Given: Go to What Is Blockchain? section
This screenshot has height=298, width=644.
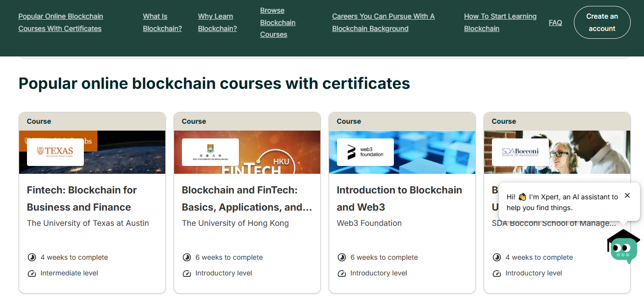Looking at the screenshot, I should click(162, 23).
